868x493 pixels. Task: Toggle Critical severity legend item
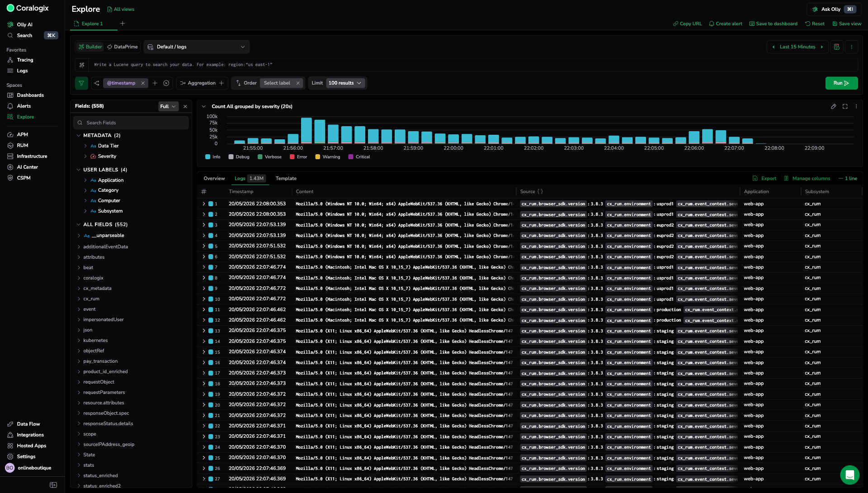[x=359, y=157]
